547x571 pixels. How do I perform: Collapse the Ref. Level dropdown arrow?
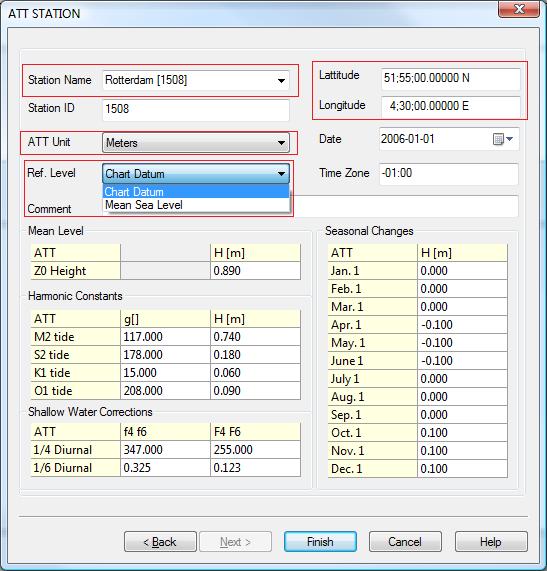281,173
